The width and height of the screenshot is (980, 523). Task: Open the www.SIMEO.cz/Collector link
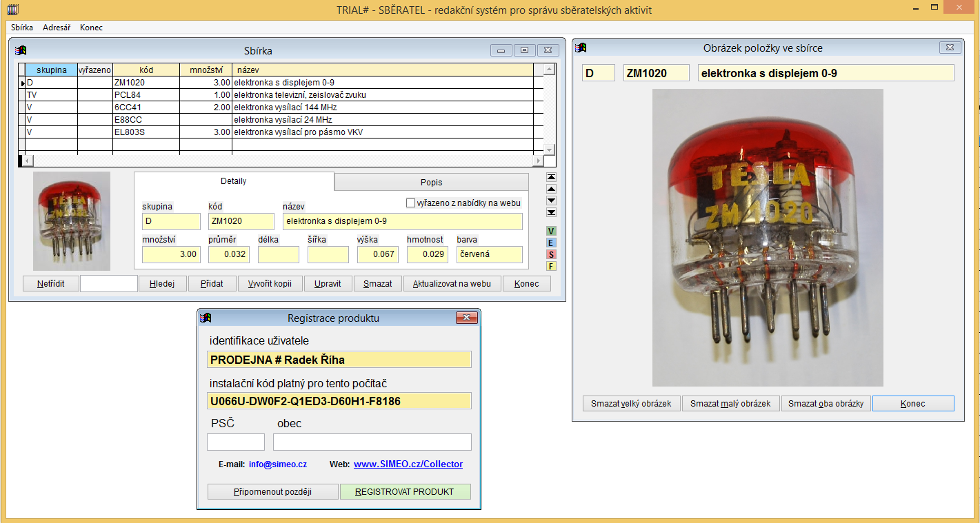point(408,464)
